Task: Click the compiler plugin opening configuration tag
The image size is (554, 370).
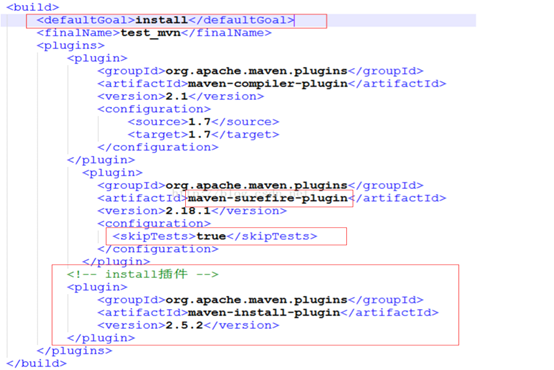Action: 154,109
